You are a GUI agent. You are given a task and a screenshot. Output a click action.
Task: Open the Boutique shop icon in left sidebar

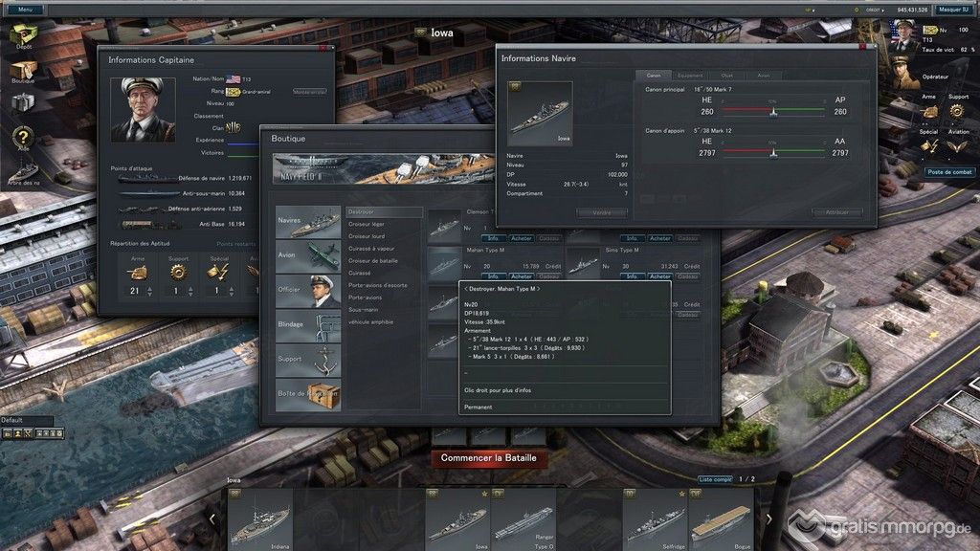click(x=23, y=72)
